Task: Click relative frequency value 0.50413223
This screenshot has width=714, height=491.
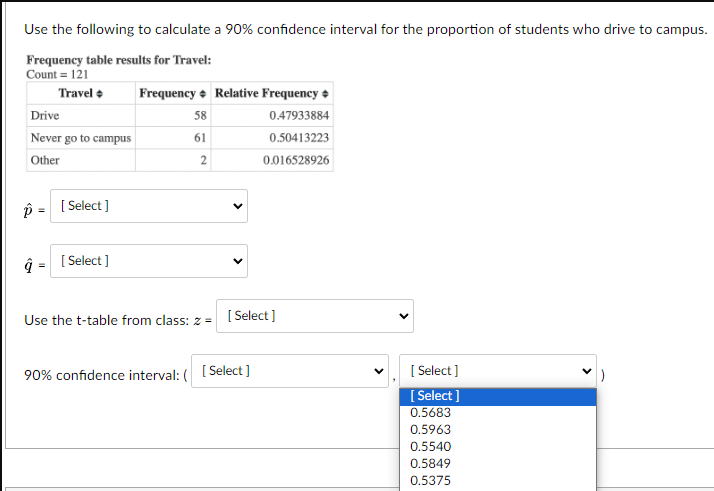Action: pos(299,138)
